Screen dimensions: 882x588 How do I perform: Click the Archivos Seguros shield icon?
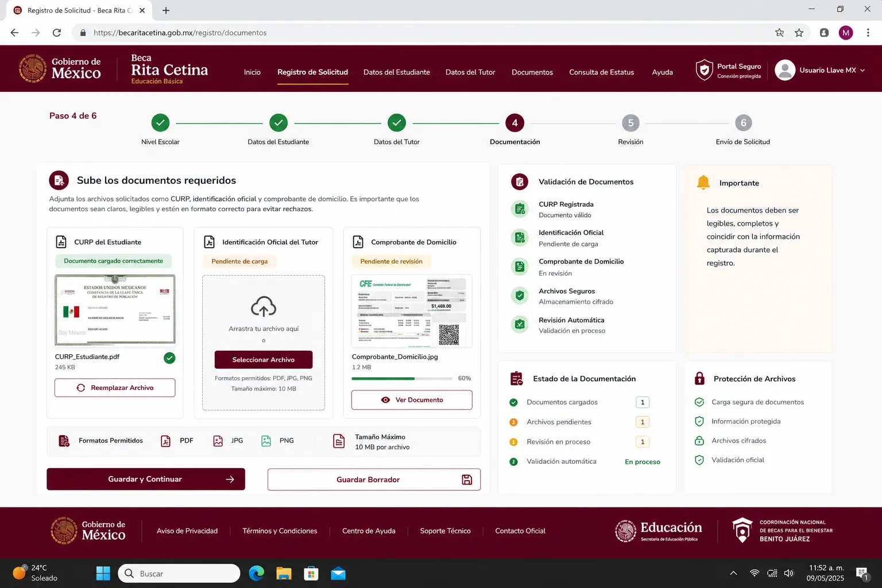click(x=520, y=296)
